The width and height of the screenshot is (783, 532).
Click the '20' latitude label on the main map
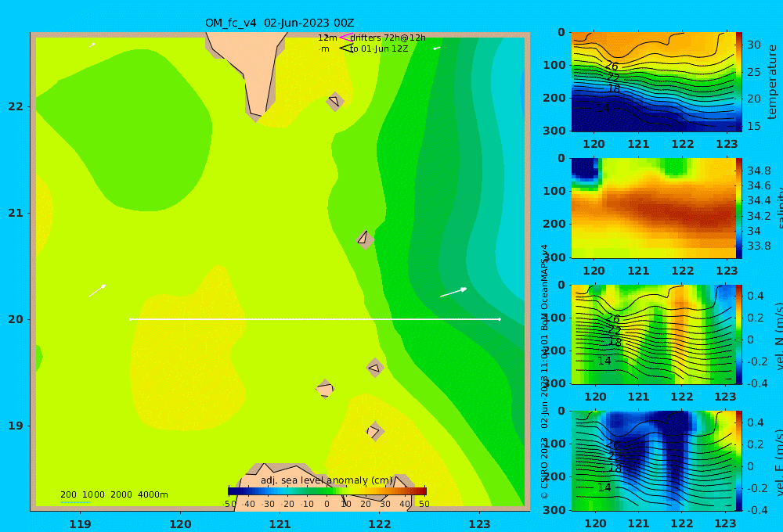coord(16,319)
